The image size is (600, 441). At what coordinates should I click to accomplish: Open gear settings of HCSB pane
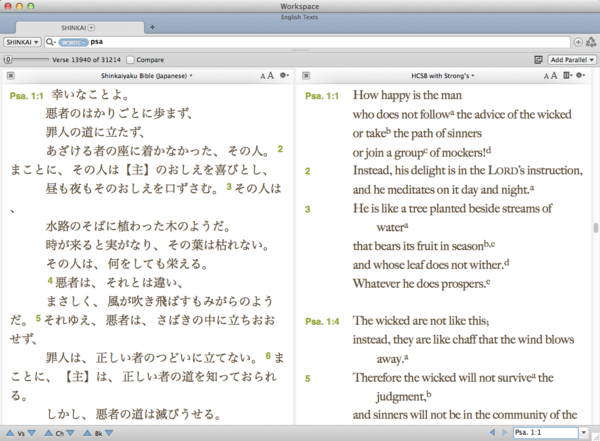(x=580, y=75)
